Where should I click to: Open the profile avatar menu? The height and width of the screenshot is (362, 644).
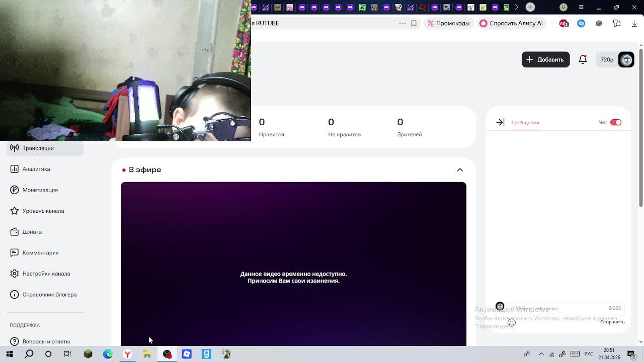click(626, 59)
